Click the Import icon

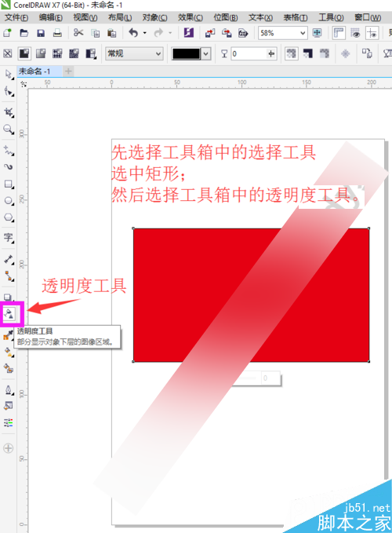(x=210, y=33)
